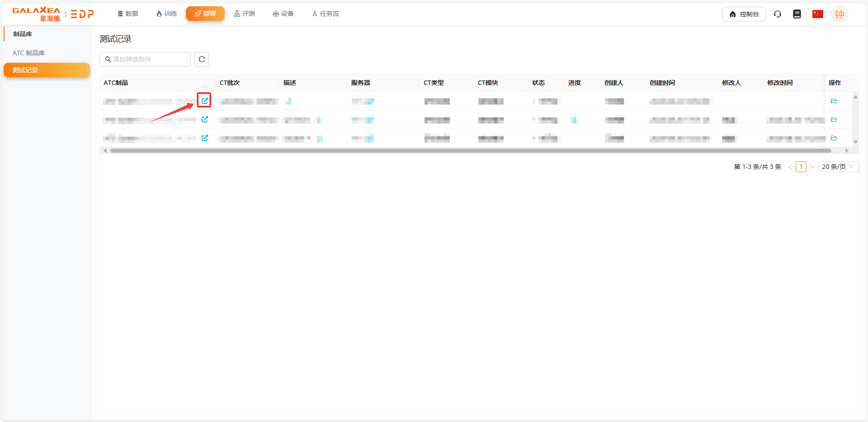Refresh the test records list
868x422 pixels.
[x=202, y=59]
